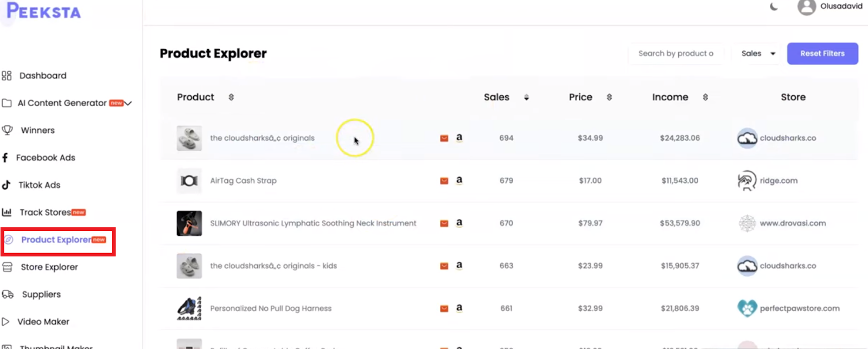This screenshot has width=868, height=349.
Task: Click AliExpress icon for Dog Harness row
Action: (444, 308)
